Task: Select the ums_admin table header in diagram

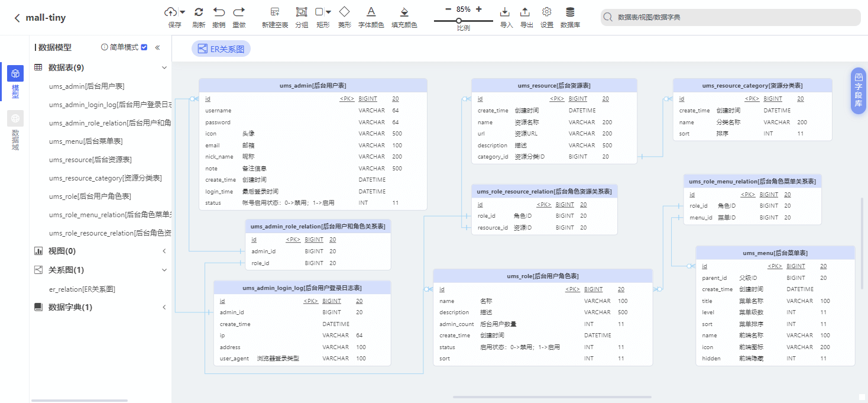Action: (x=313, y=86)
